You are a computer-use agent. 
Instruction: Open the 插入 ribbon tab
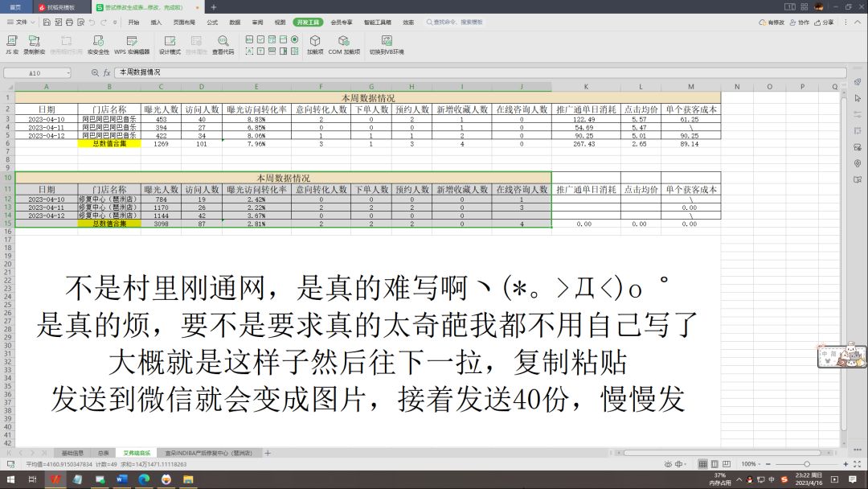click(156, 23)
